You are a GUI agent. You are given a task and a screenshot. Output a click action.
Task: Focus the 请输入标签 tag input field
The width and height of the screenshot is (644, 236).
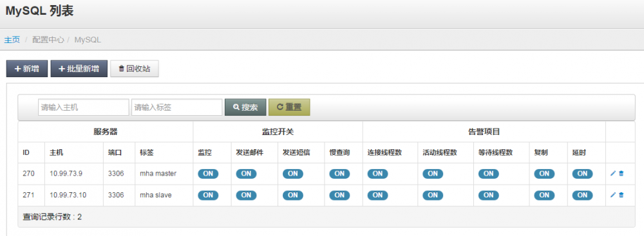[x=176, y=107]
